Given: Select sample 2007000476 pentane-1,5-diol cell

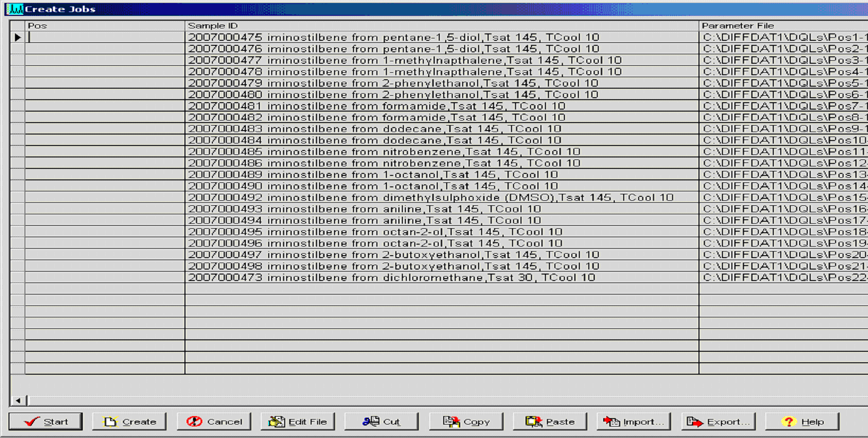Looking at the screenshot, I should [x=442, y=49].
